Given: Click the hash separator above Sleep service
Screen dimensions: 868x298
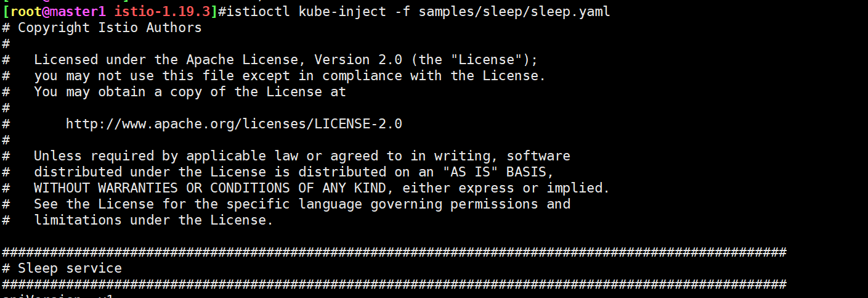Looking at the screenshot, I should [394, 252].
